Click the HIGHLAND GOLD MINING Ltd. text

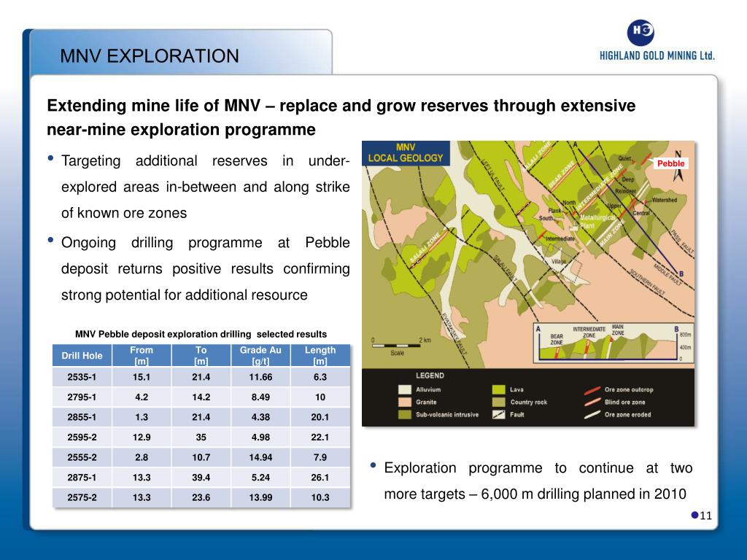[x=657, y=55]
